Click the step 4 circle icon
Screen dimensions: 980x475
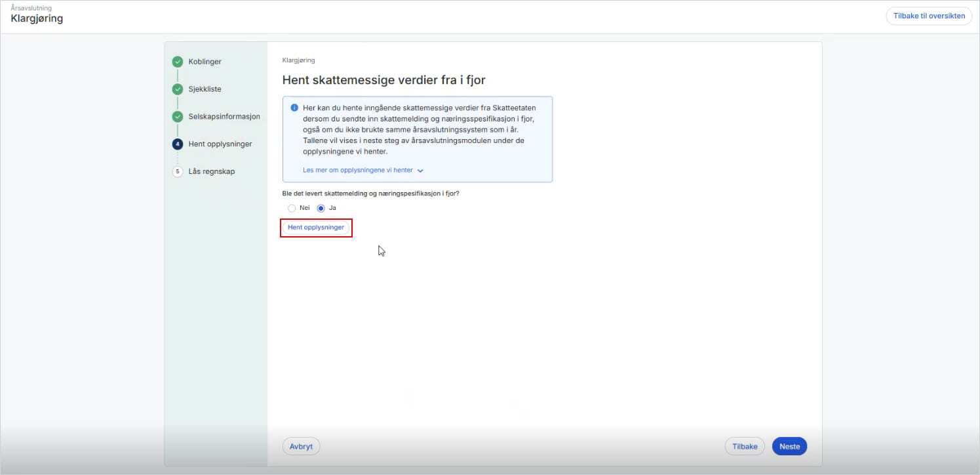178,144
